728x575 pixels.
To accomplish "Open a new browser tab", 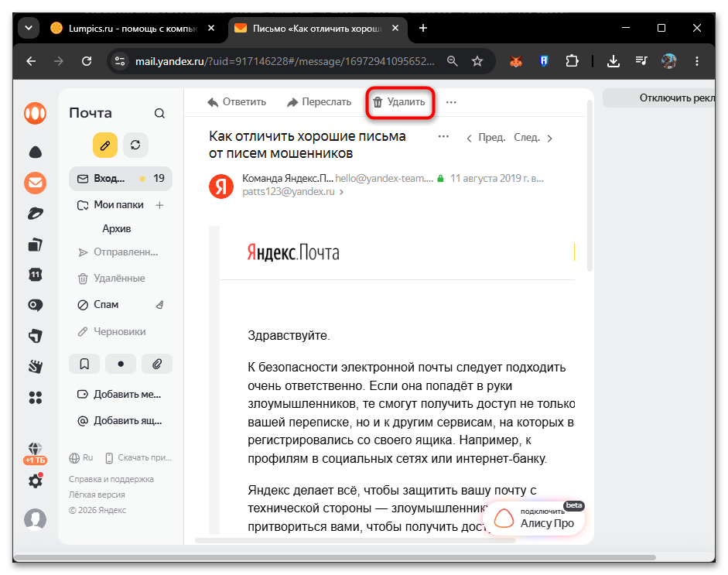I will (423, 29).
